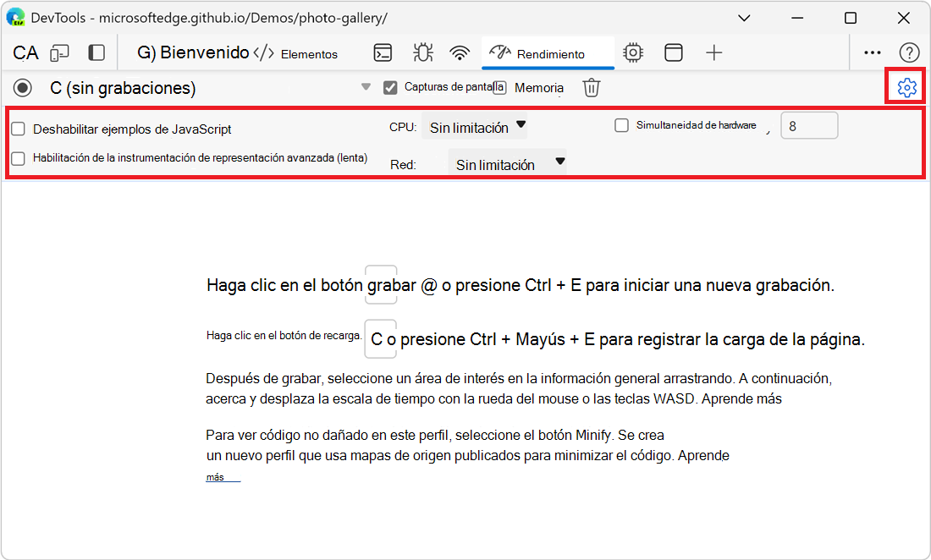The width and height of the screenshot is (931, 560).
Task: Select the bug/issues icon in the toolbar
Action: [422, 52]
